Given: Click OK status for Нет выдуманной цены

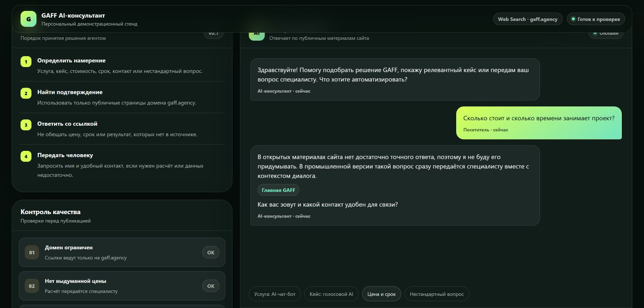Looking at the screenshot, I should point(211,286).
